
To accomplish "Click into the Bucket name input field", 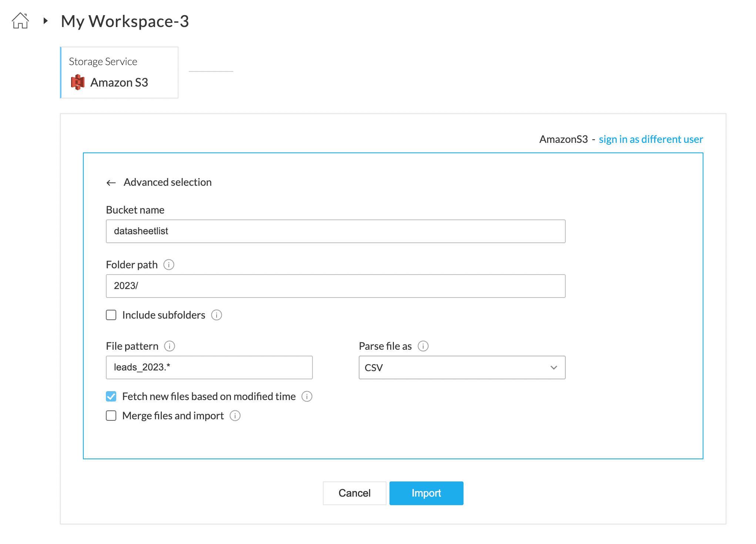I will point(335,232).
